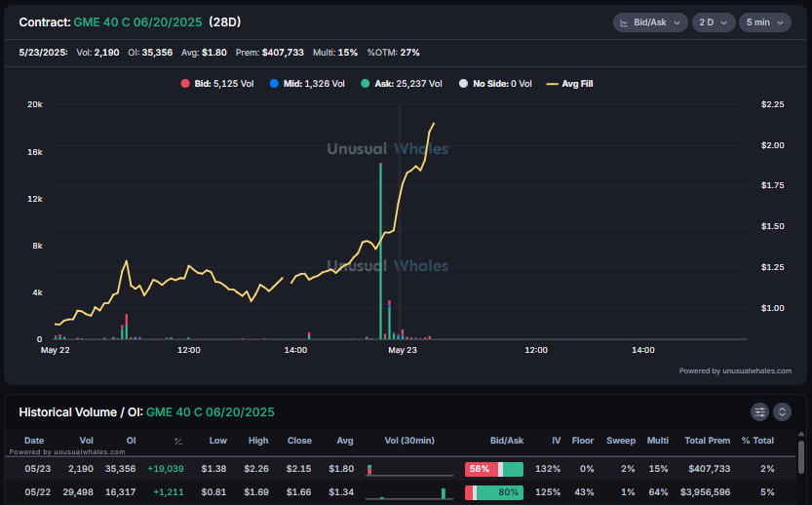Click the 05/23 30min volume sparkline

click(x=409, y=470)
